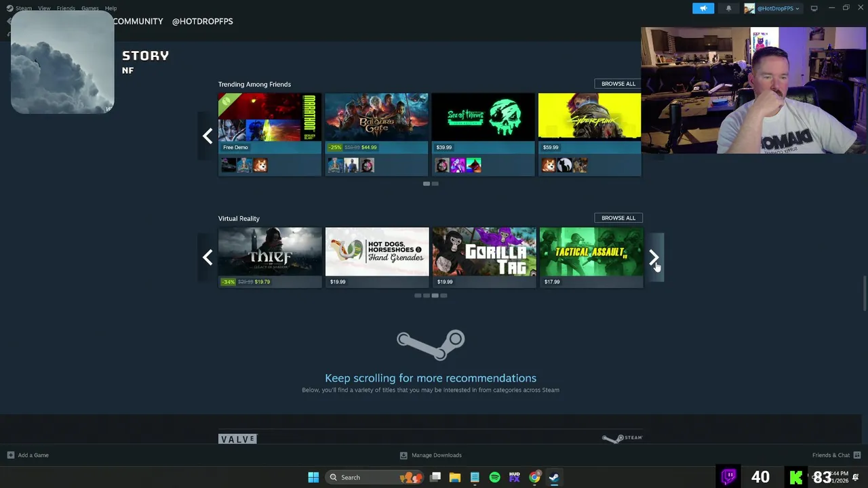
Task: Open the notifications bell
Action: [x=729, y=8]
